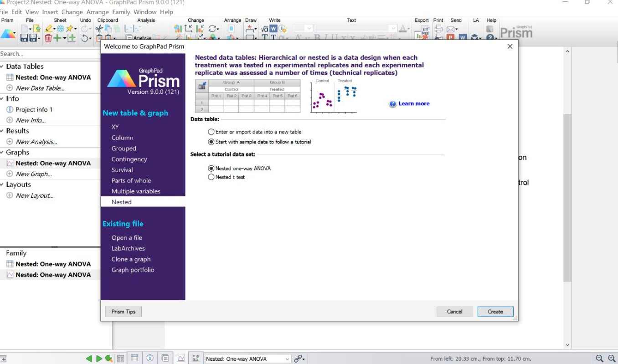Click the Learn more link
The height and width of the screenshot is (364, 618).
pos(413,103)
